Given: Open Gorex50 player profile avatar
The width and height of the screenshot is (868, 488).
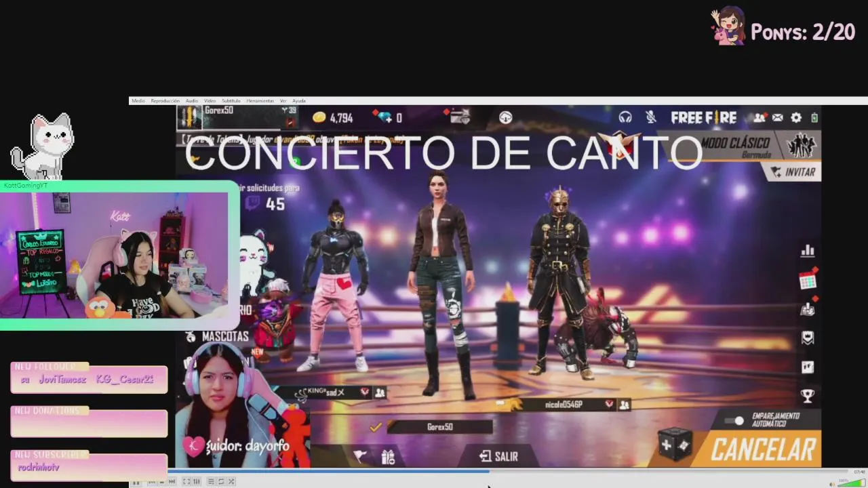Looking at the screenshot, I should coord(190,117).
